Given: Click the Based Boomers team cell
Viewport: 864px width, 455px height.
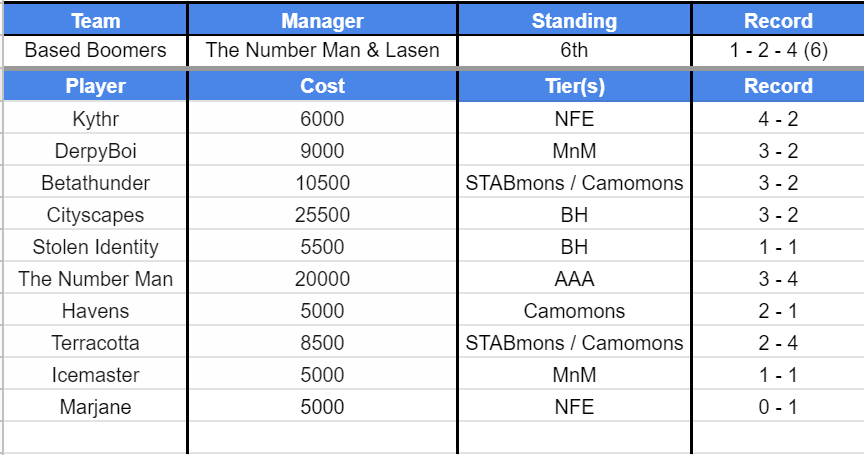Looking at the screenshot, I should [95, 51].
